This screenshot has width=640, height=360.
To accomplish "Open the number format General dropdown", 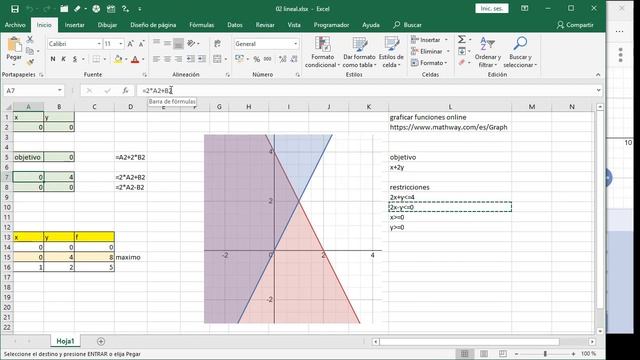I will click(x=296, y=44).
